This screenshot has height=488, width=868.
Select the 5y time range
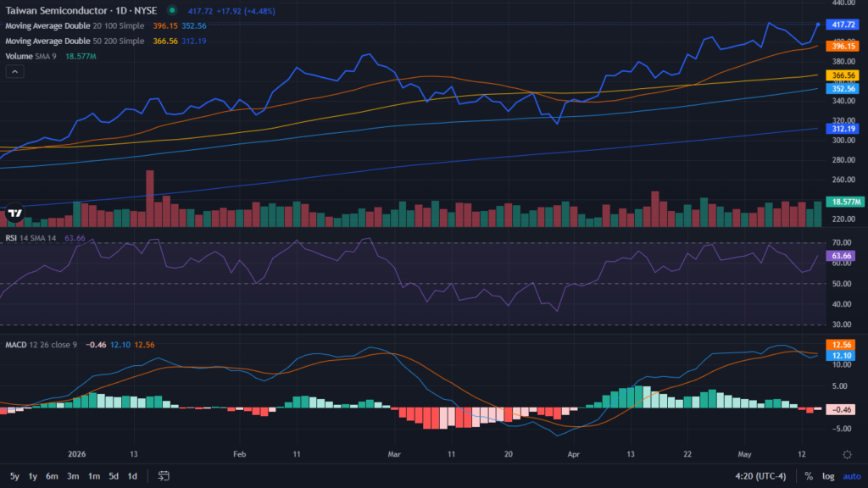pyautogui.click(x=14, y=476)
